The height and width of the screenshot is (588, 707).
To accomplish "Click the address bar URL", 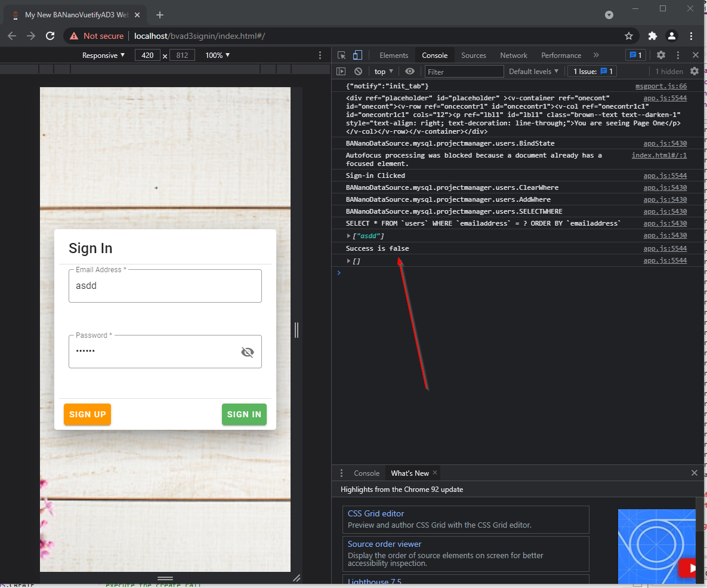I will pos(199,36).
